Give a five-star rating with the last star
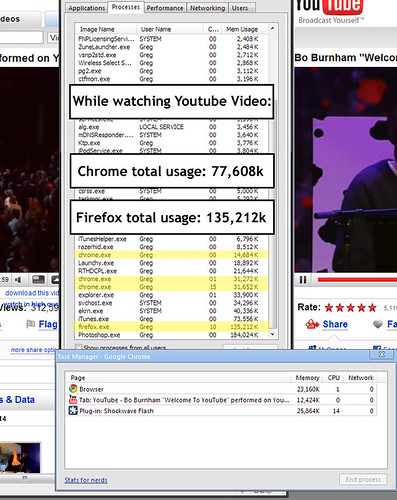The height and width of the screenshot is (500, 397). tap(372, 307)
